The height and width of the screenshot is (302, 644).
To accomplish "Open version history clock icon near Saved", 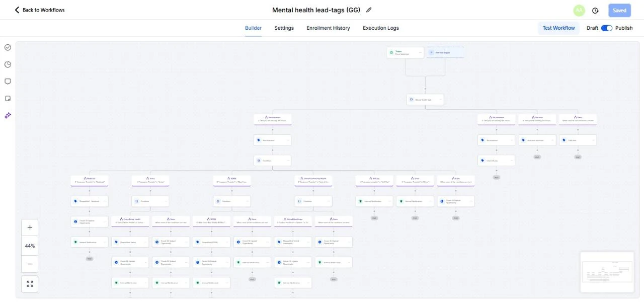I will pos(596,11).
